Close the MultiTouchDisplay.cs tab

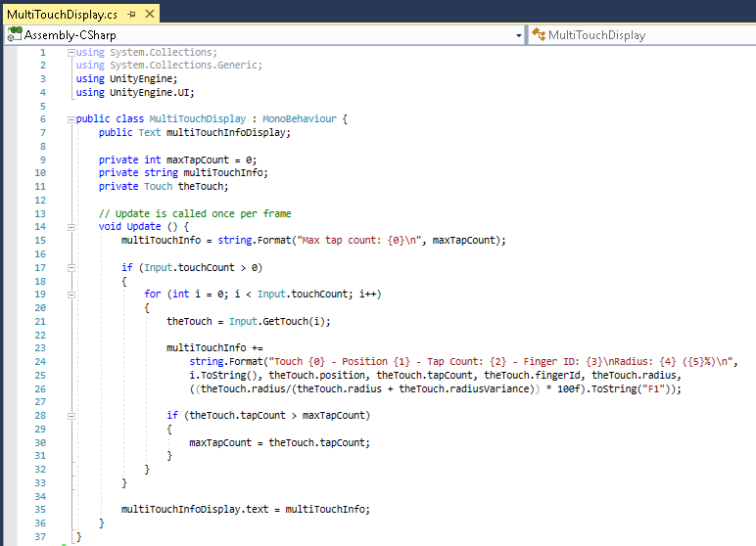click(x=150, y=15)
